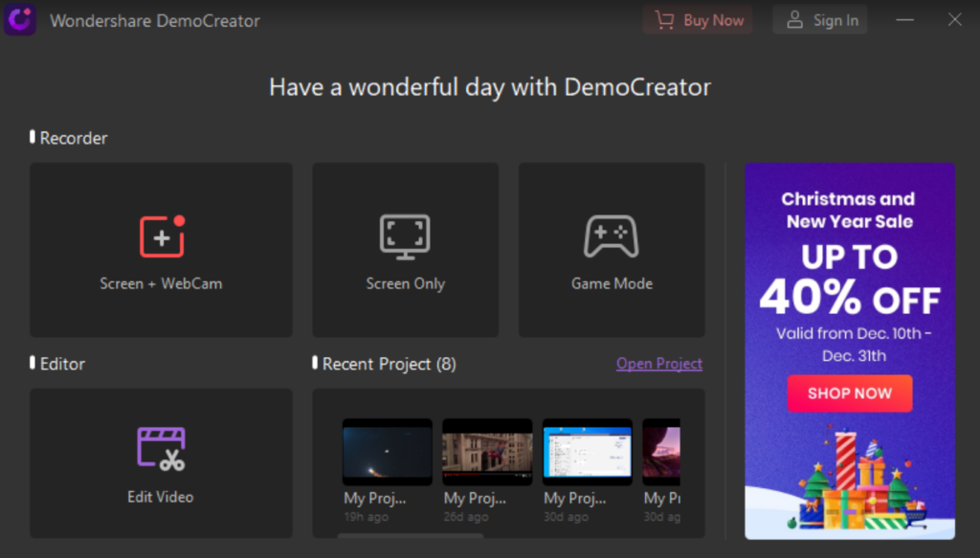
Task: Sign In to your account
Action: click(x=820, y=20)
